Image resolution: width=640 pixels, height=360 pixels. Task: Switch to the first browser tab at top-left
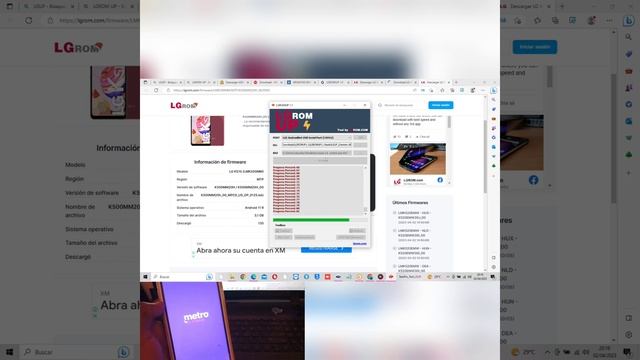pos(48,6)
